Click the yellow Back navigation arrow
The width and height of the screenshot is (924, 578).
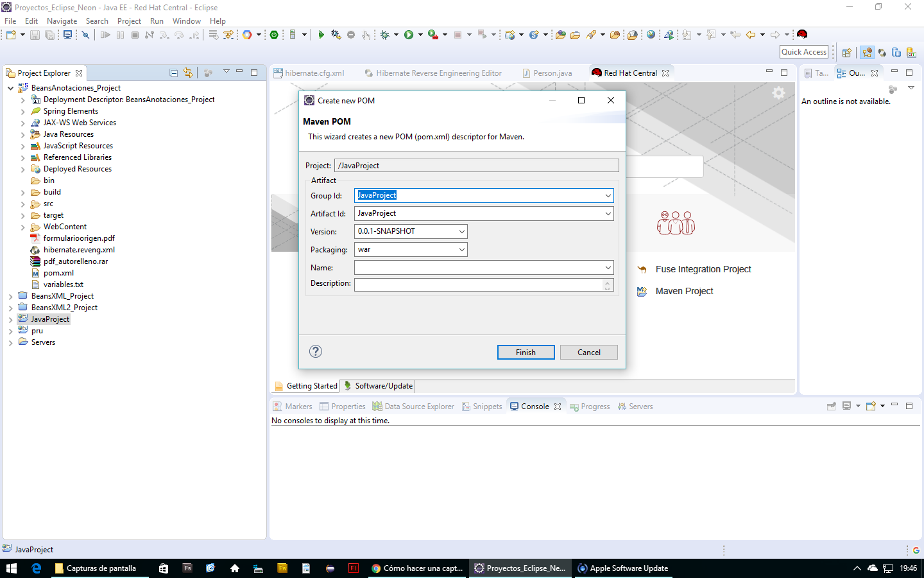pyautogui.click(x=750, y=35)
